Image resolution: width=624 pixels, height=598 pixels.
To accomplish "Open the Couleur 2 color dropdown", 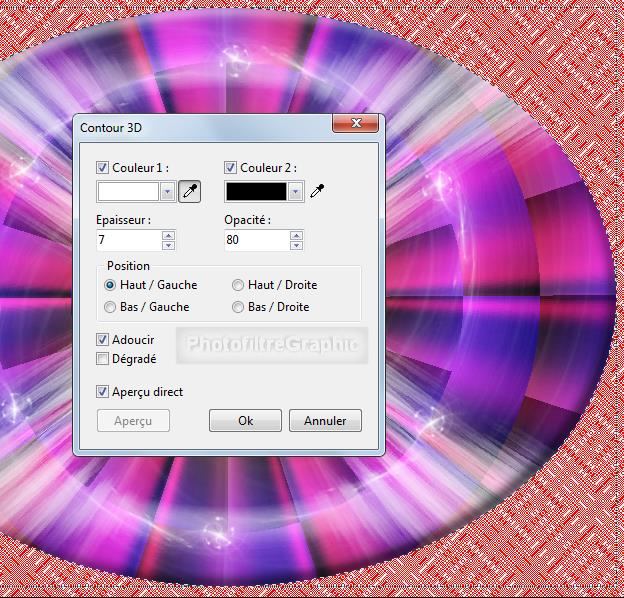I will (295, 191).
